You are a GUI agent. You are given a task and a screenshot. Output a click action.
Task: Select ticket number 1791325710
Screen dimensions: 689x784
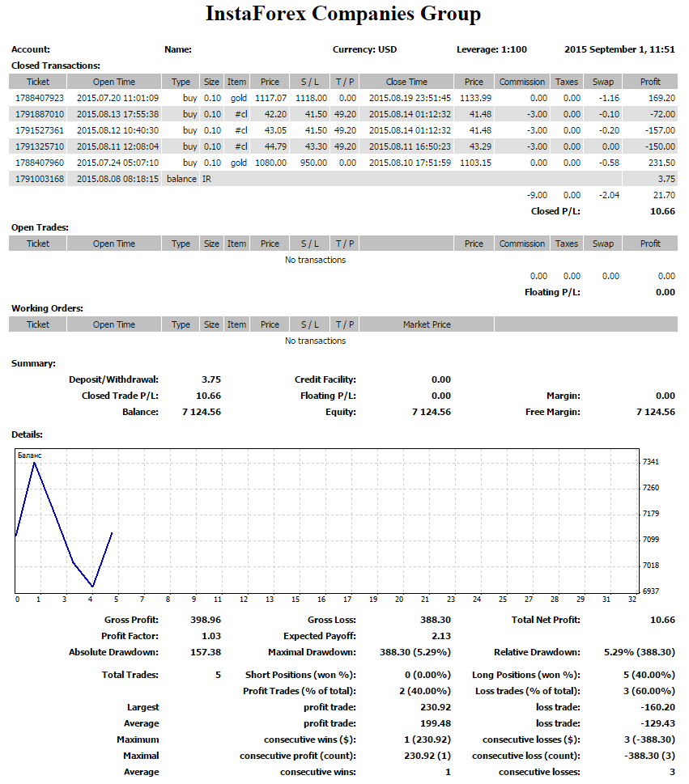point(40,146)
